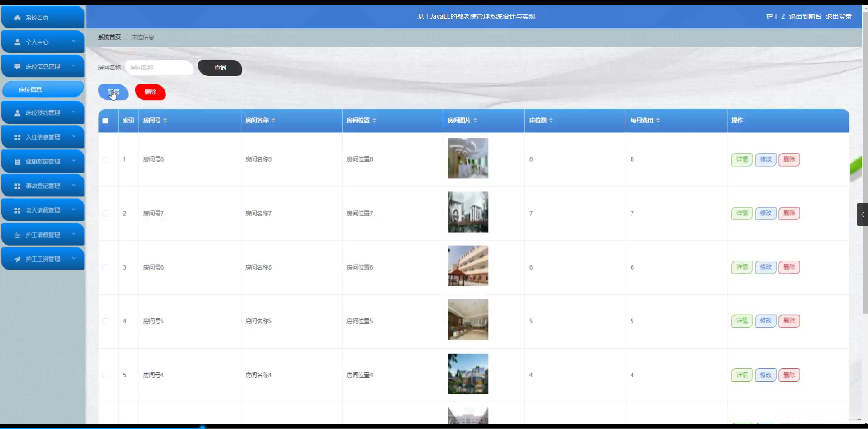The height and width of the screenshot is (429, 868).
Task: Click the 系统首页 breadcrumb link
Action: pyautogui.click(x=109, y=37)
